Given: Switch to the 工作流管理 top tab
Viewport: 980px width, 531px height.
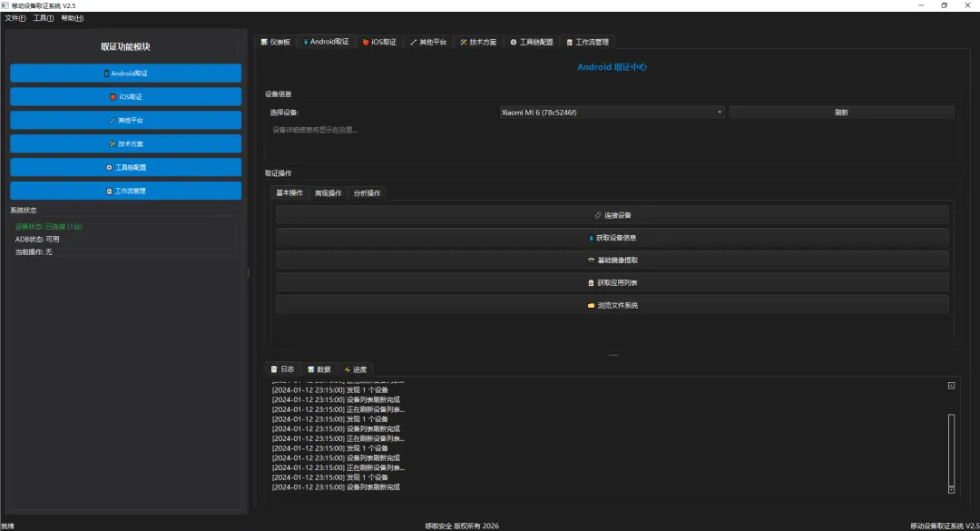Looking at the screenshot, I should pos(587,42).
